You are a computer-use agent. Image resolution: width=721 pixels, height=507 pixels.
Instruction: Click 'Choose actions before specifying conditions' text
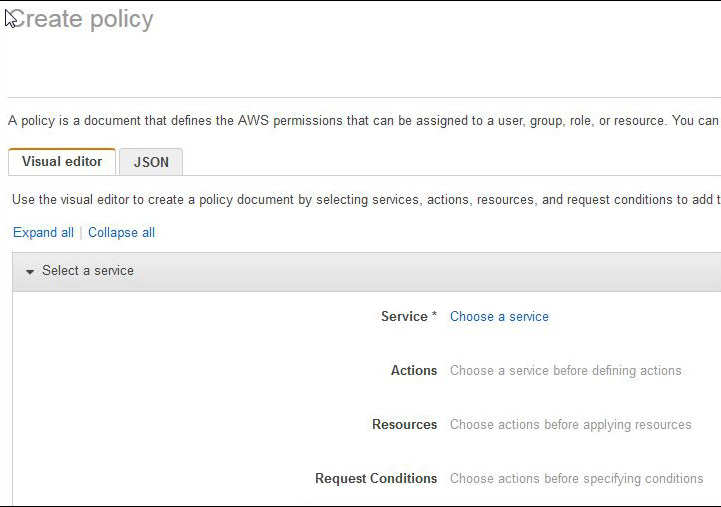(x=576, y=479)
